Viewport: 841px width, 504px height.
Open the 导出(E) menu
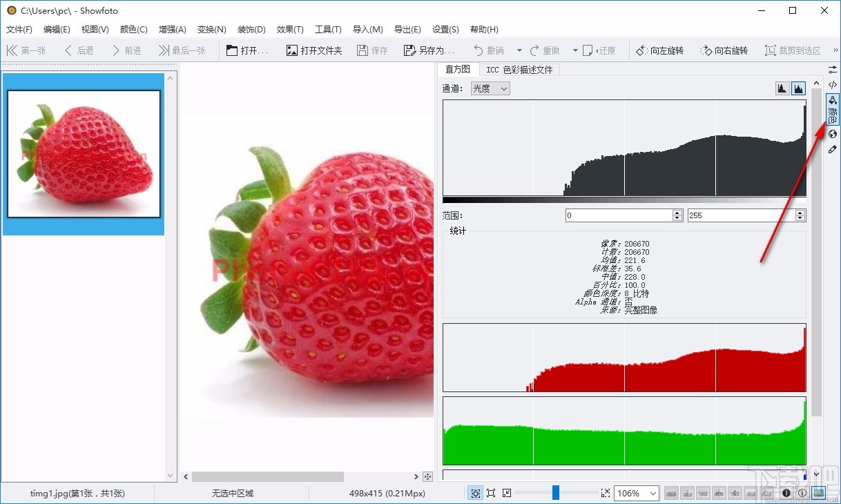[407, 30]
